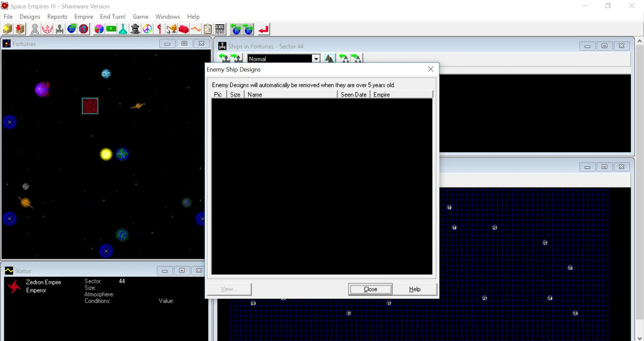Click the End Turn! menu item
Viewport: 644px width, 341px height.
pos(113,16)
